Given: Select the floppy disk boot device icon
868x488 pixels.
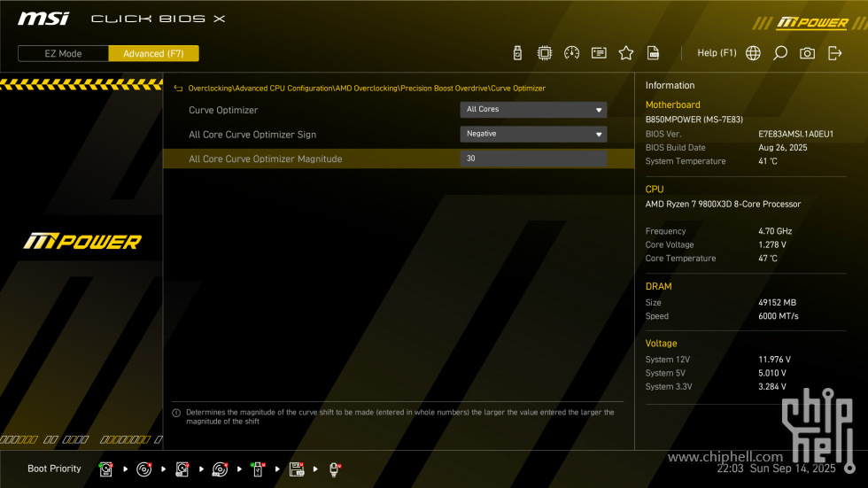Looking at the screenshot, I should point(297,469).
